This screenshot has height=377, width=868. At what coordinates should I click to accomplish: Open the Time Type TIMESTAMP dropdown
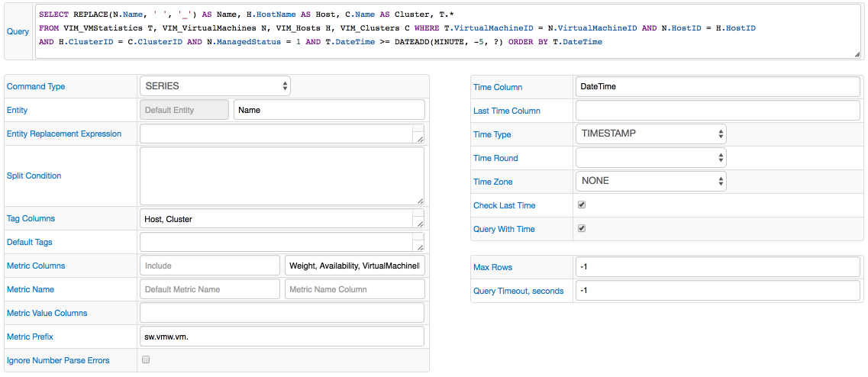point(651,134)
